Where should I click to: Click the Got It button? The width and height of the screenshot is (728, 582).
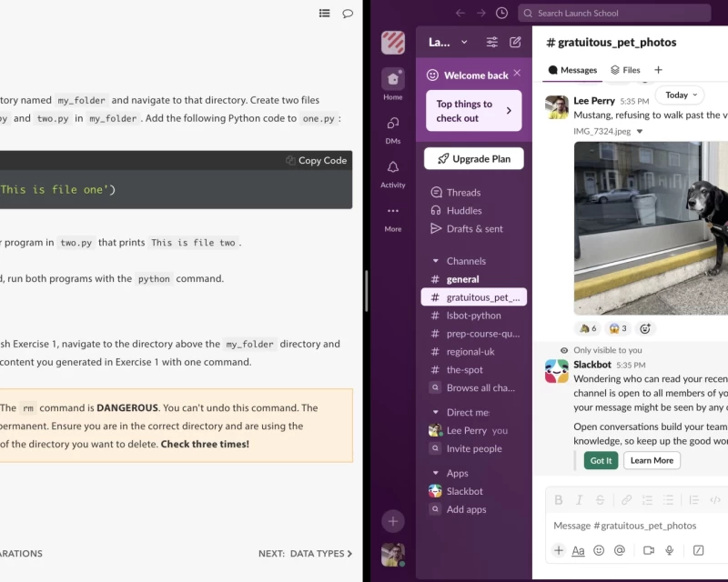(x=601, y=460)
